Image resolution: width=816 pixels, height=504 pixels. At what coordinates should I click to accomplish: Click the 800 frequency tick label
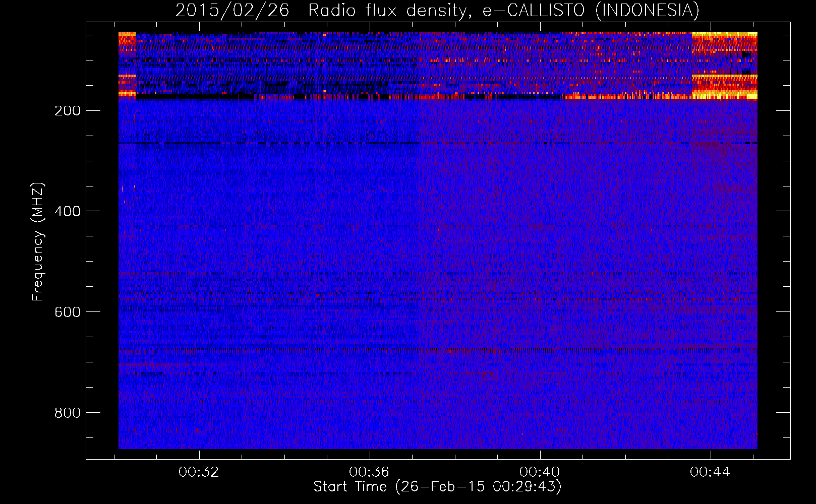[x=68, y=413]
